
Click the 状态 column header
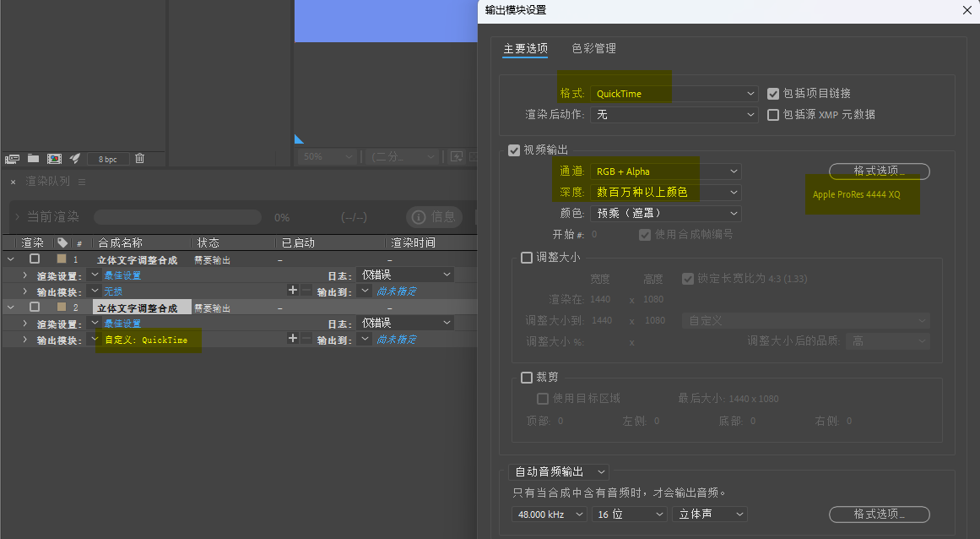[208, 242]
